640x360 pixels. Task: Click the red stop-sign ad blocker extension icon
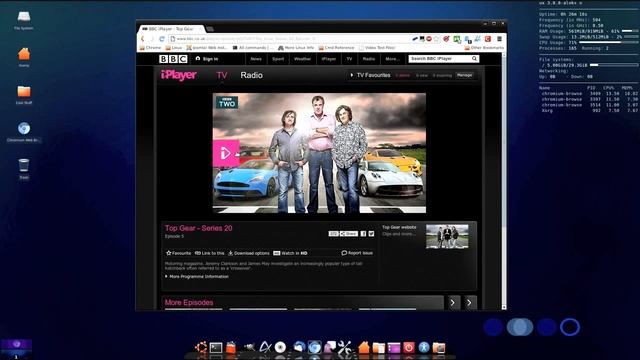pos(429,39)
